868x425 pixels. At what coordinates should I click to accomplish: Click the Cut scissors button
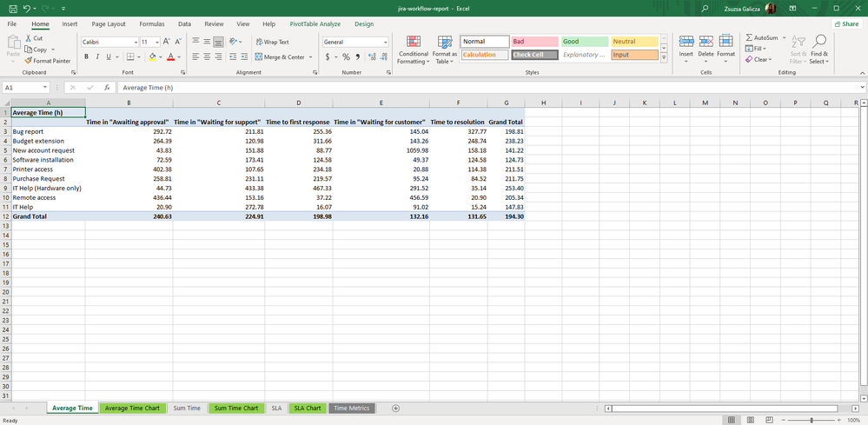tap(34, 38)
